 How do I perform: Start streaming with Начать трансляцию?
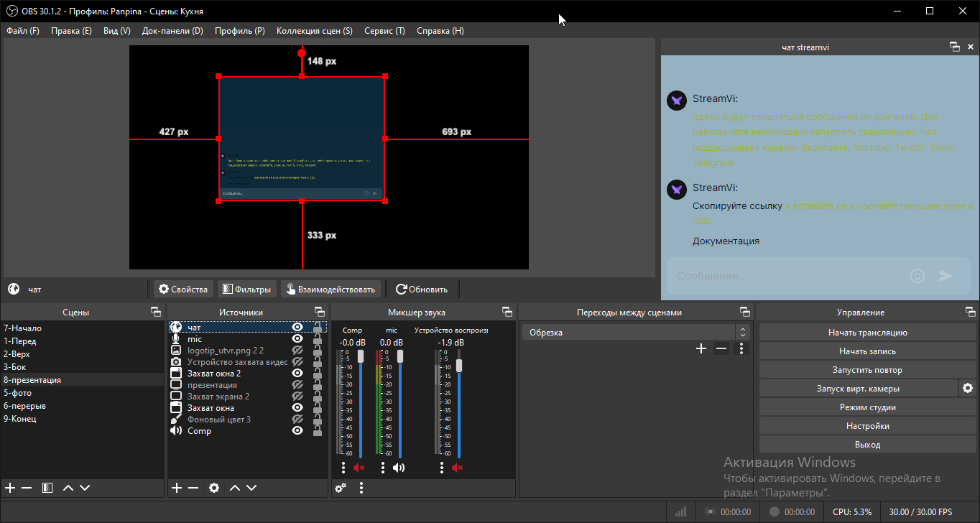pos(867,333)
